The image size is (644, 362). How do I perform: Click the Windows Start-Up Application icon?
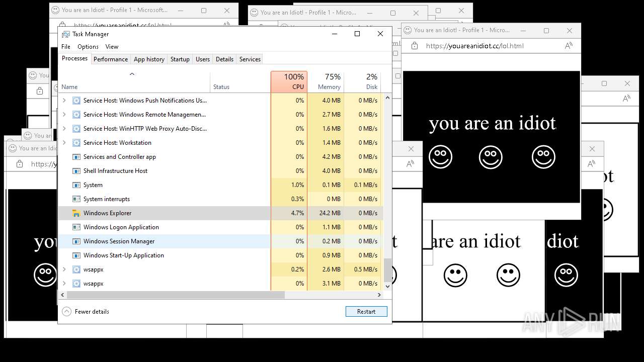pos(76,255)
